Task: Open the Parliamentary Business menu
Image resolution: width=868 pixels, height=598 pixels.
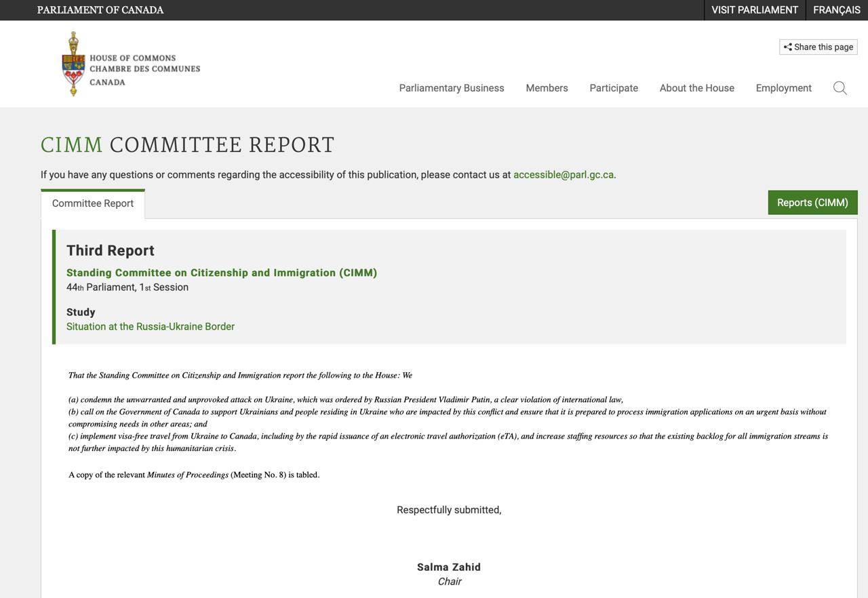Action: [x=452, y=88]
